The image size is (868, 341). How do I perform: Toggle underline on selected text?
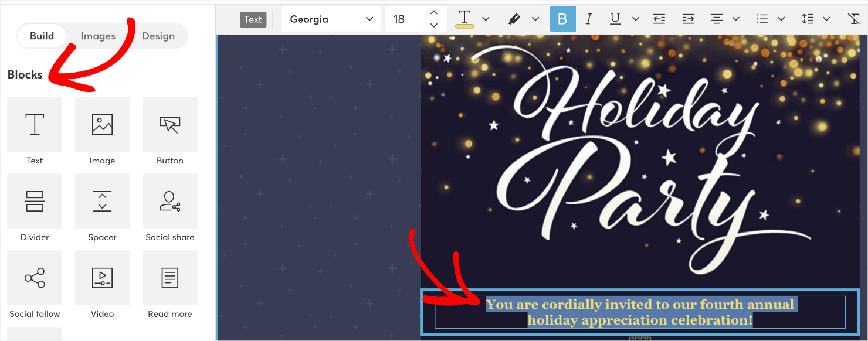click(615, 19)
